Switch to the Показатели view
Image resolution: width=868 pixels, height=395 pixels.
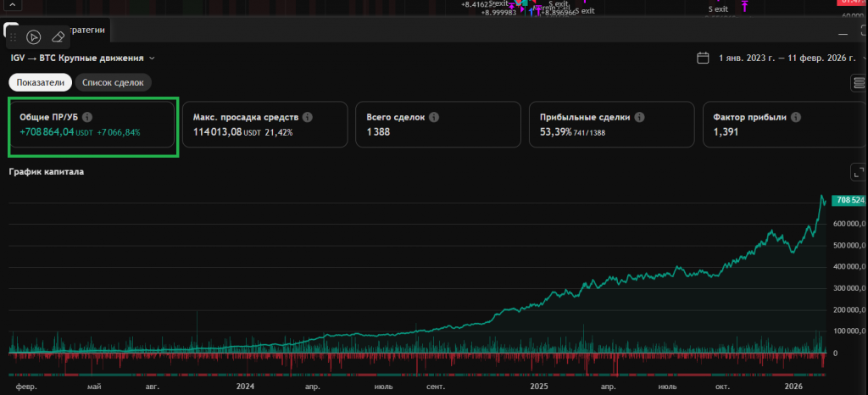[x=40, y=82]
